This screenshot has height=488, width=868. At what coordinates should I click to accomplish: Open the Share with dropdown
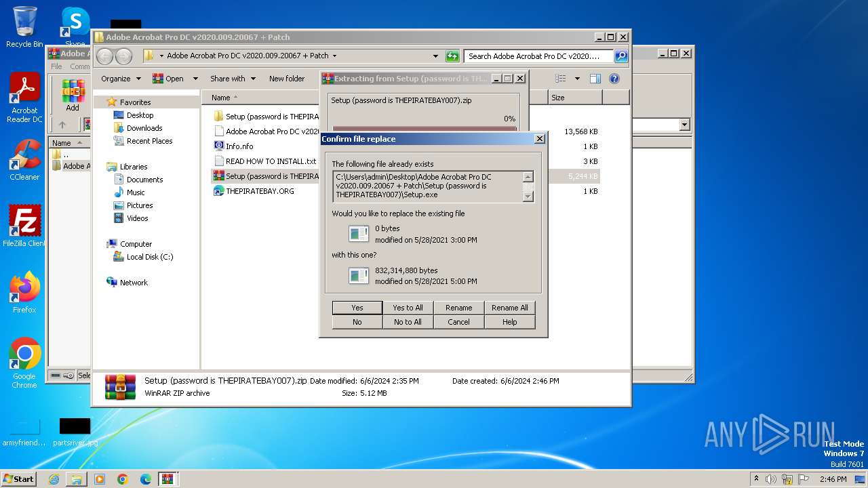[233, 79]
